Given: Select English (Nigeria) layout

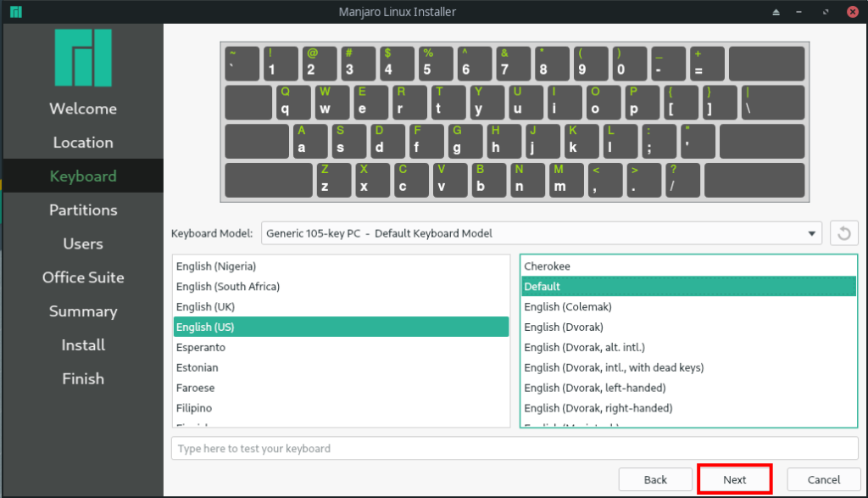Looking at the screenshot, I should pyautogui.click(x=341, y=266).
